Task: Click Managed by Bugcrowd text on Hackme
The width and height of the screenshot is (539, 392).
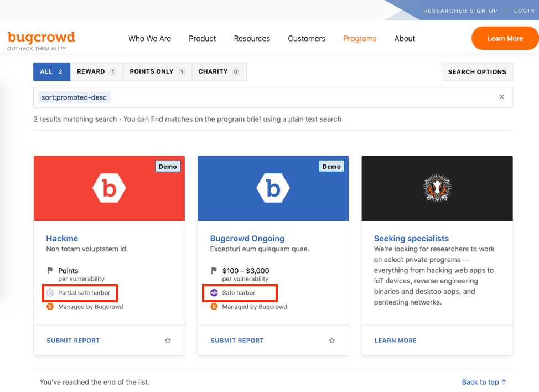Action: coord(90,306)
